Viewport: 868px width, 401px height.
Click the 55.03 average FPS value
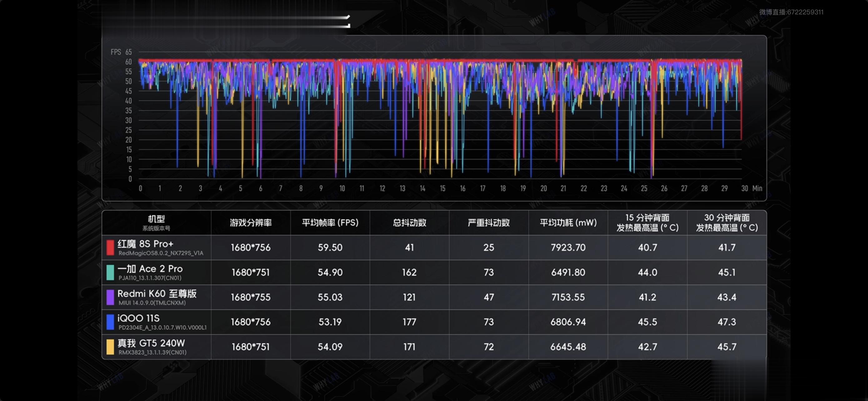point(330,297)
